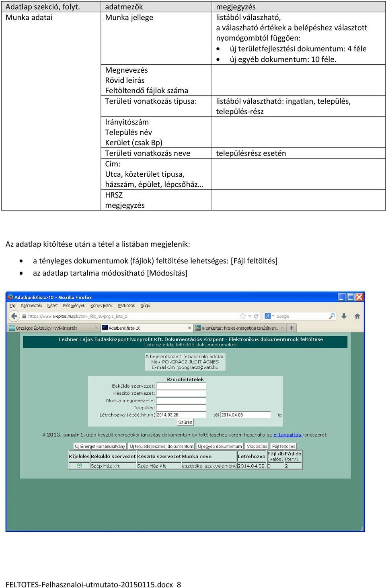386x588 pixels.
Task: Click the '2014.04.02.' created date cell
Action: [252, 466]
